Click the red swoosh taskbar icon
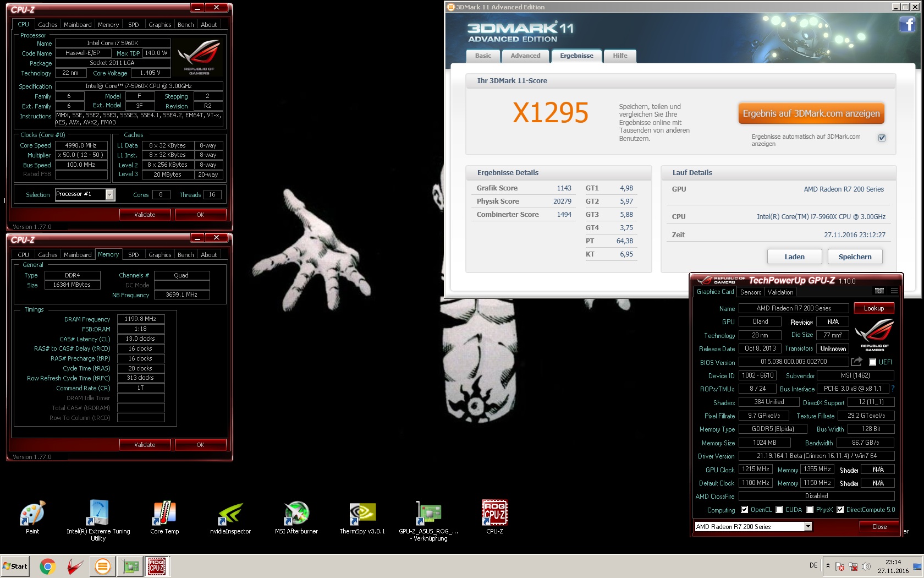Screen dimensions: 924x578 click(75, 566)
